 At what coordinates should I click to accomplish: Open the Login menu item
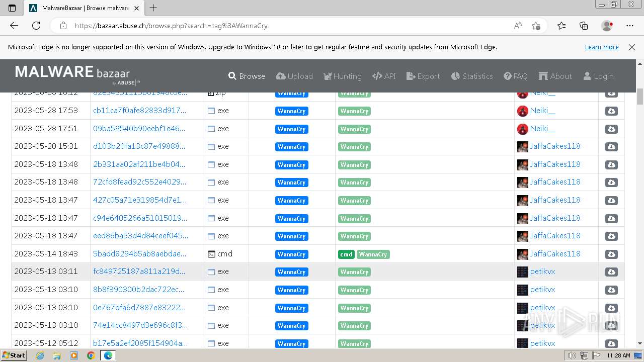point(598,76)
